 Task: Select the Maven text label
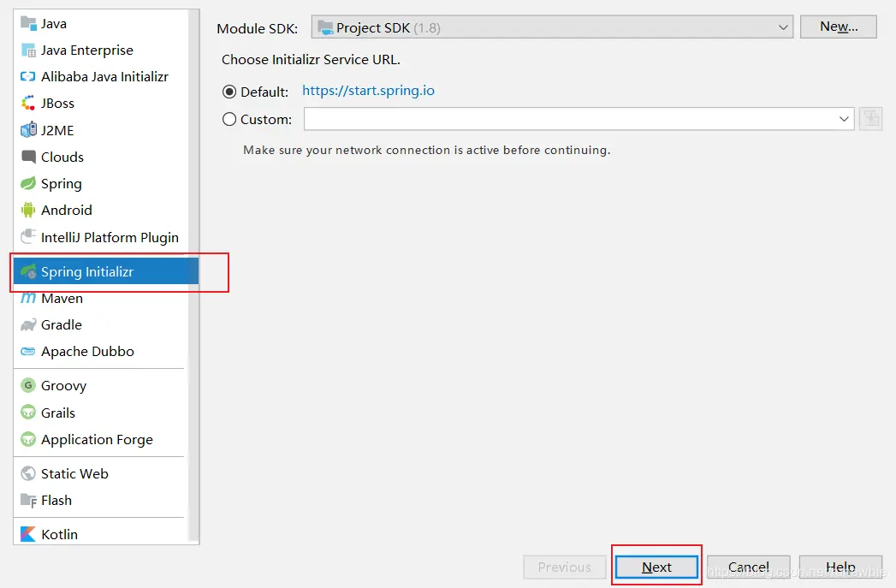(x=62, y=299)
